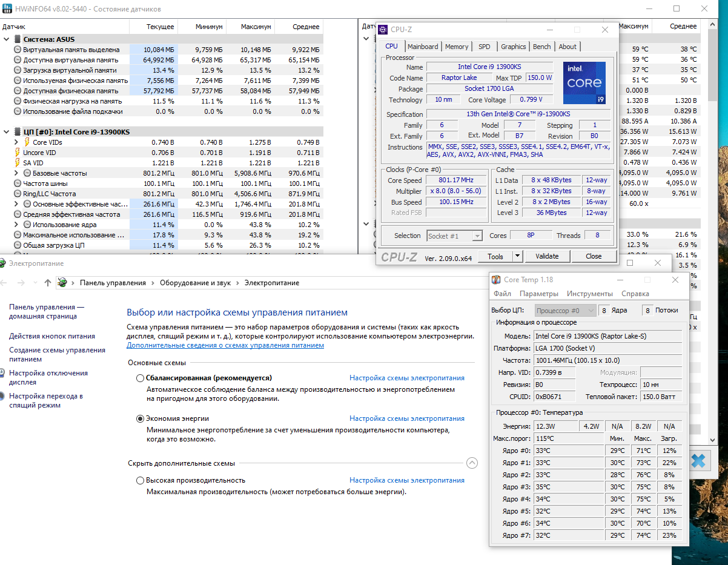
Task: Click the breadcrumb control panel icon
Action: pyautogui.click(x=62, y=283)
